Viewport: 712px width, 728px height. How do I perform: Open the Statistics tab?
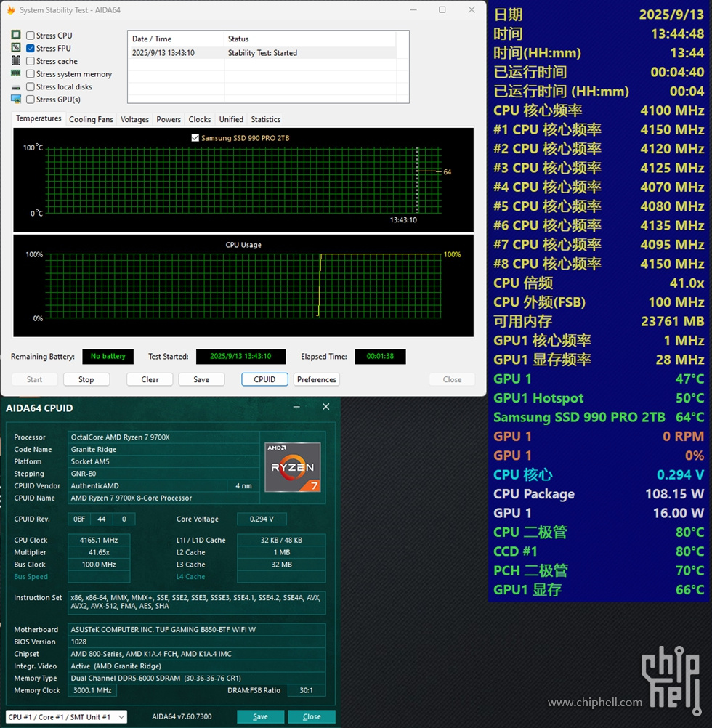point(265,119)
